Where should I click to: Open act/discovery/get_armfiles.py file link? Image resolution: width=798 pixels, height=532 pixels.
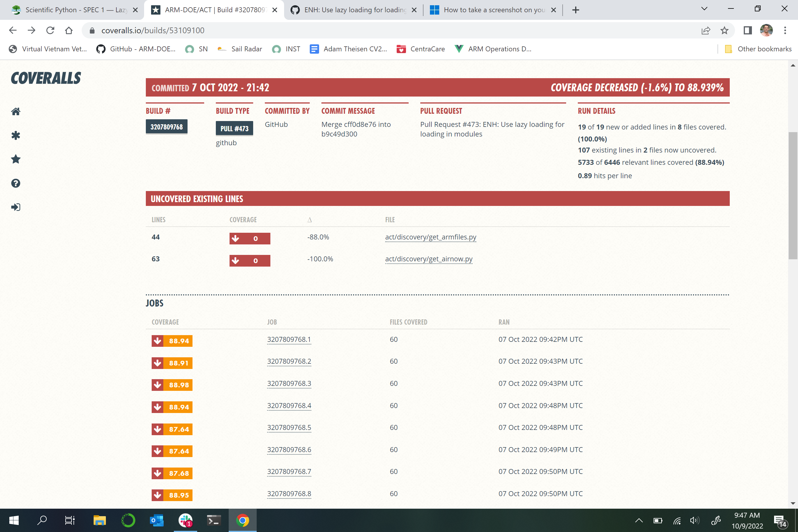tap(430, 237)
